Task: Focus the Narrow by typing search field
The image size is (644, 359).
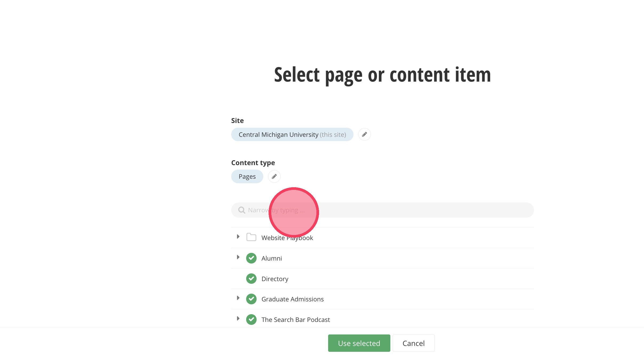Action: click(x=400, y=210)
